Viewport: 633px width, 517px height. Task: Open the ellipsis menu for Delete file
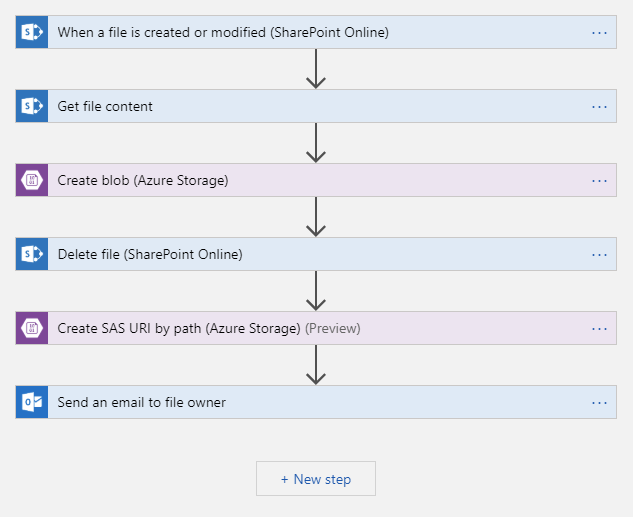(x=599, y=255)
